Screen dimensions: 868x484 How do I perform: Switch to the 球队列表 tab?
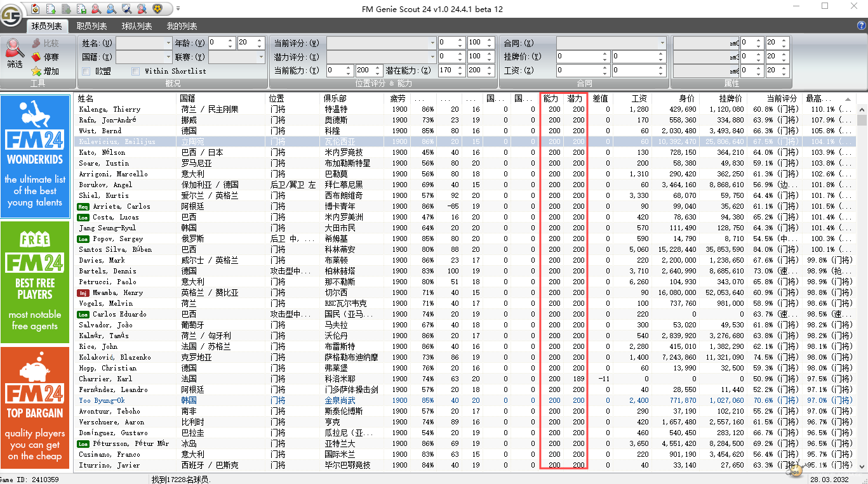pos(137,26)
